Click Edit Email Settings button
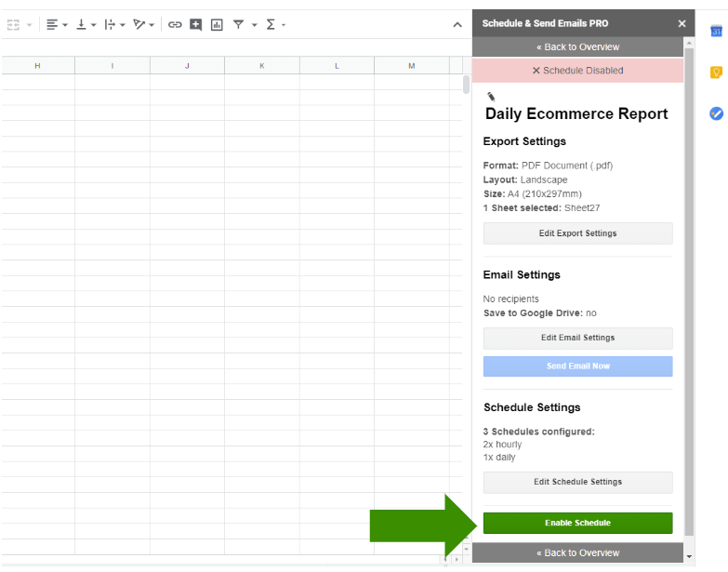Screen dimensions: 728x572 [x=577, y=339]
